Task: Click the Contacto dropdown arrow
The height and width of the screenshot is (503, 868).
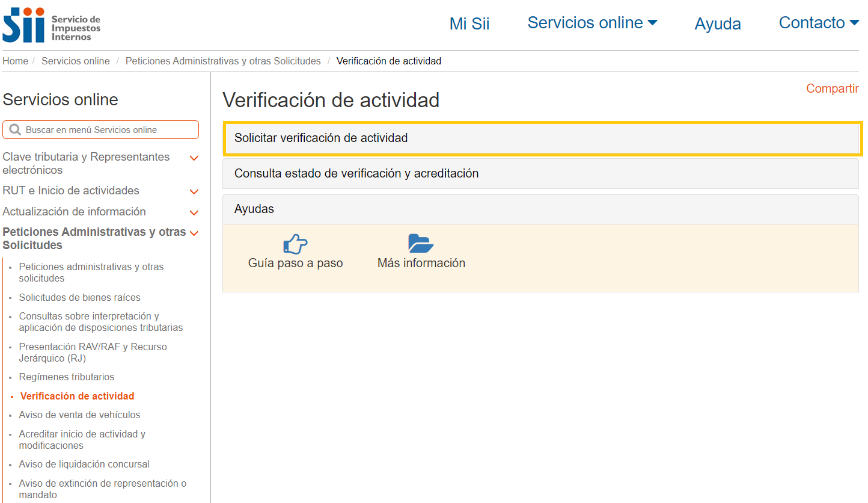Action: (854, 23)
